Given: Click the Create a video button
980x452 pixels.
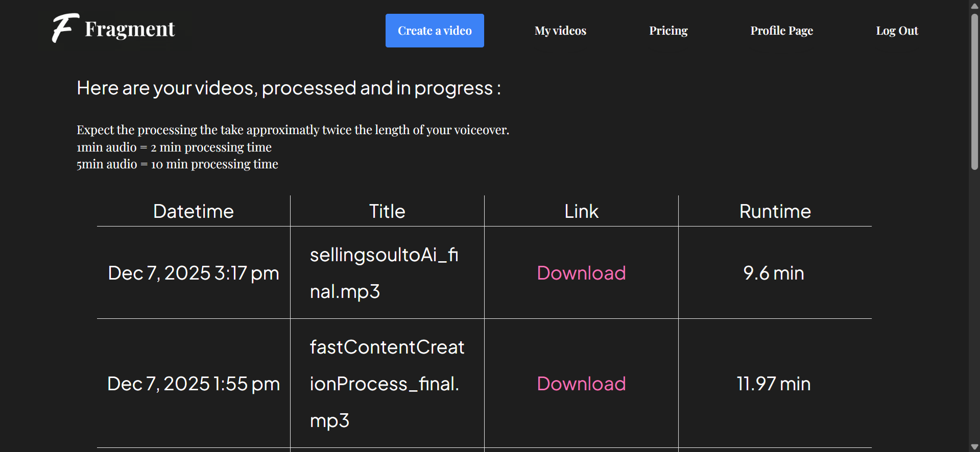Looking at the screenshot, I should tap(434, 31).
